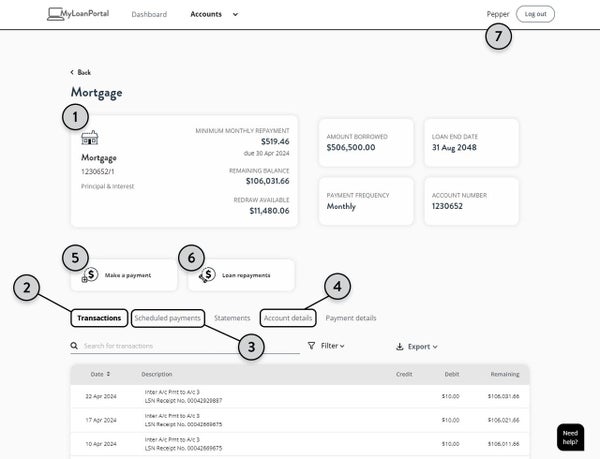Screen dimensions: 600x459
Task: Click the $106,021.66 remaining value
Action: tap(504, 420)
